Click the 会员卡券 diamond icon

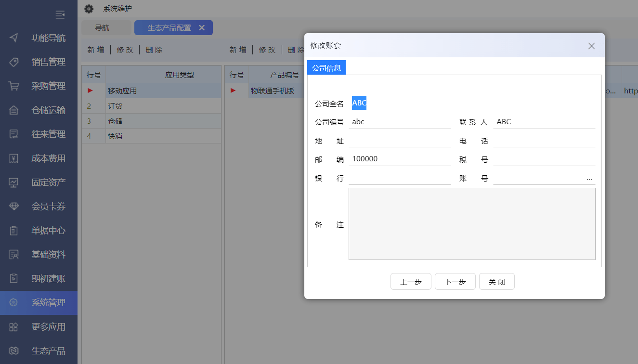tap(14, 207)
